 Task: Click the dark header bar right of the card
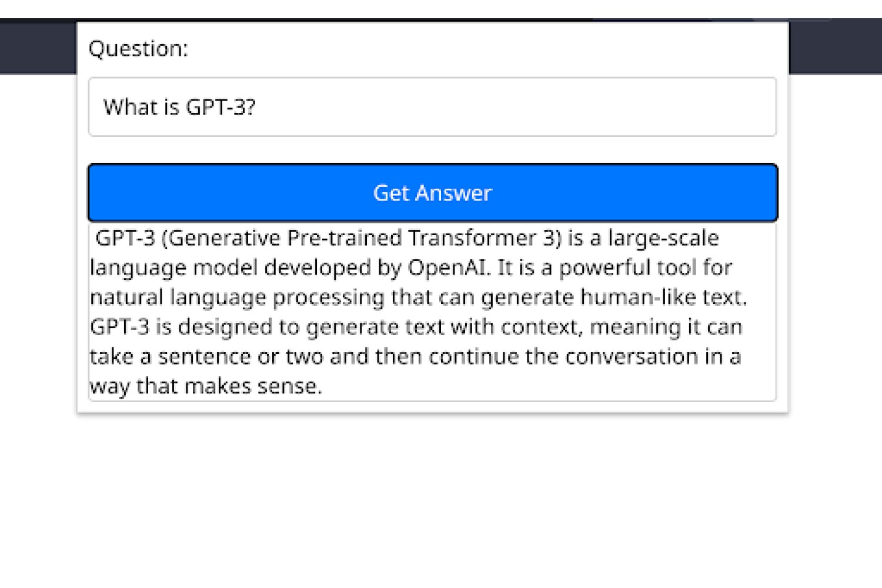[835, 47]
